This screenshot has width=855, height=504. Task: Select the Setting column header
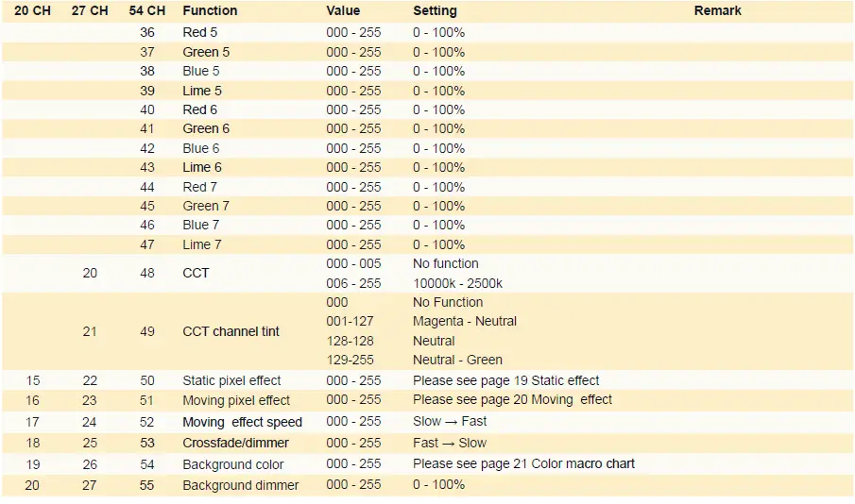click(435, 10)
